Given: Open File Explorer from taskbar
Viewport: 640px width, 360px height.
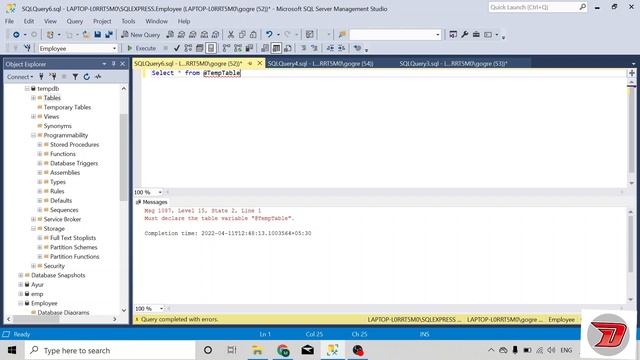Looking at the screenshot, I should [x=257, y=350].
